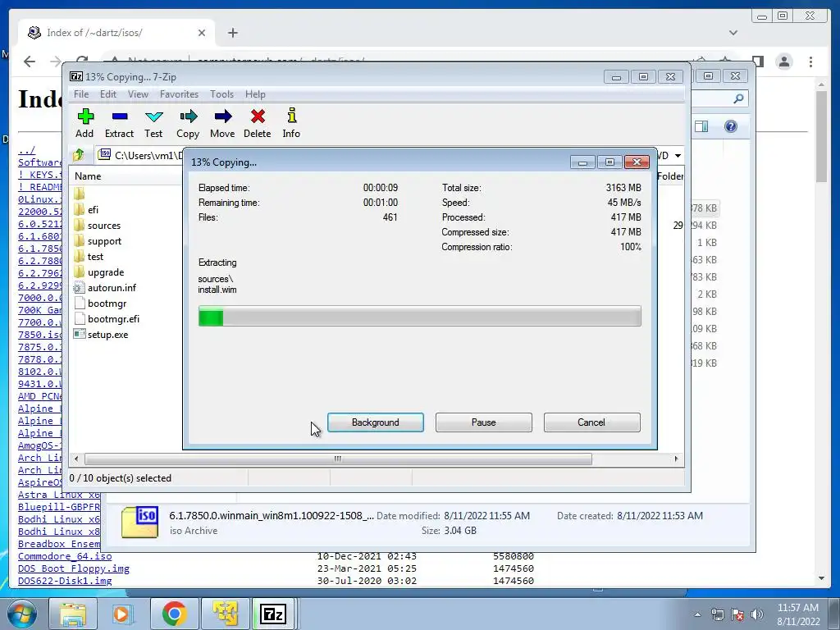Screen dimensions: 840x630
Task: Open Chrome profile icon
Action: pyautogui.click(x=784, y=62)
